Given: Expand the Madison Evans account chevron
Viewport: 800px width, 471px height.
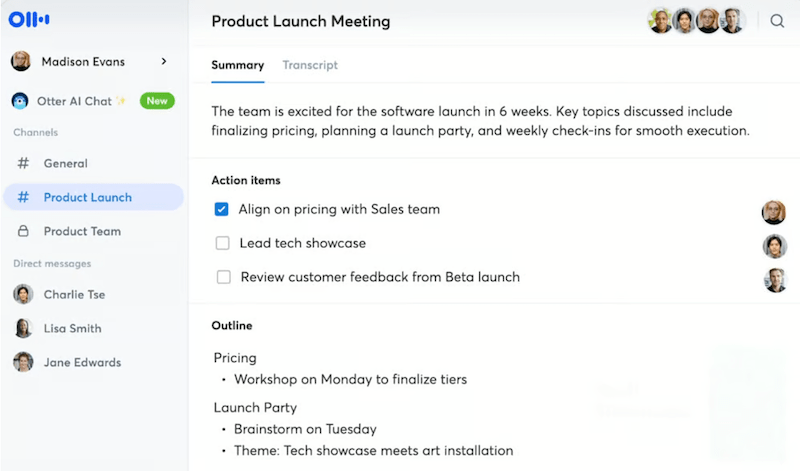Looking at the screenshot, I should [x=164, y=61].
